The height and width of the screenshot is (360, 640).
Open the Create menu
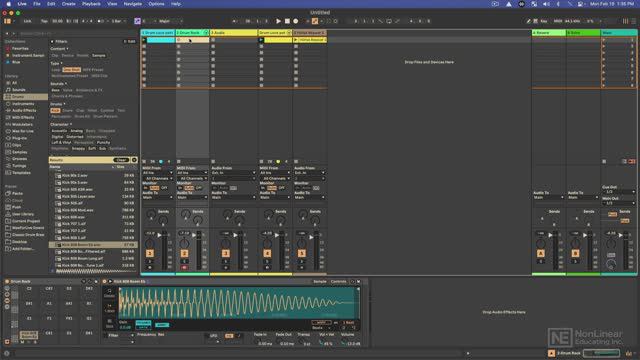coord(69,4)
